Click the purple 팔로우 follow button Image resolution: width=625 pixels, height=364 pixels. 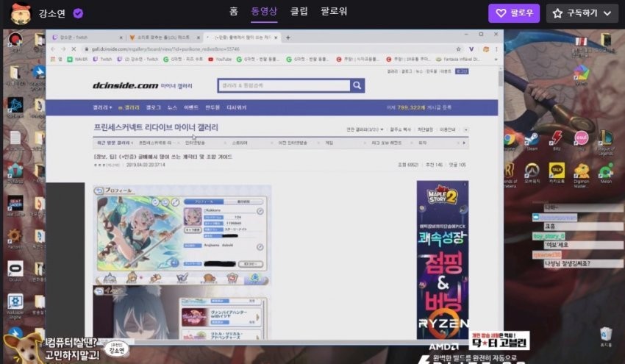(514, 13)
